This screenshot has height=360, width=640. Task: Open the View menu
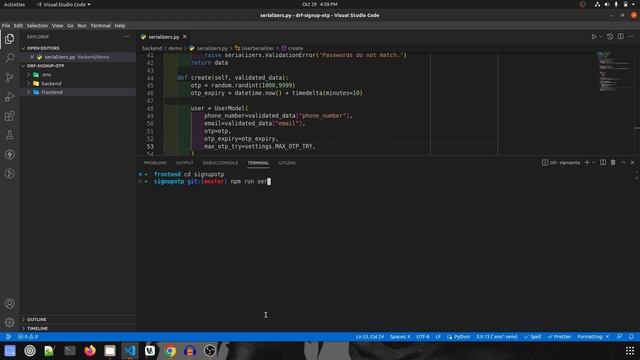(x=58, y=26)
